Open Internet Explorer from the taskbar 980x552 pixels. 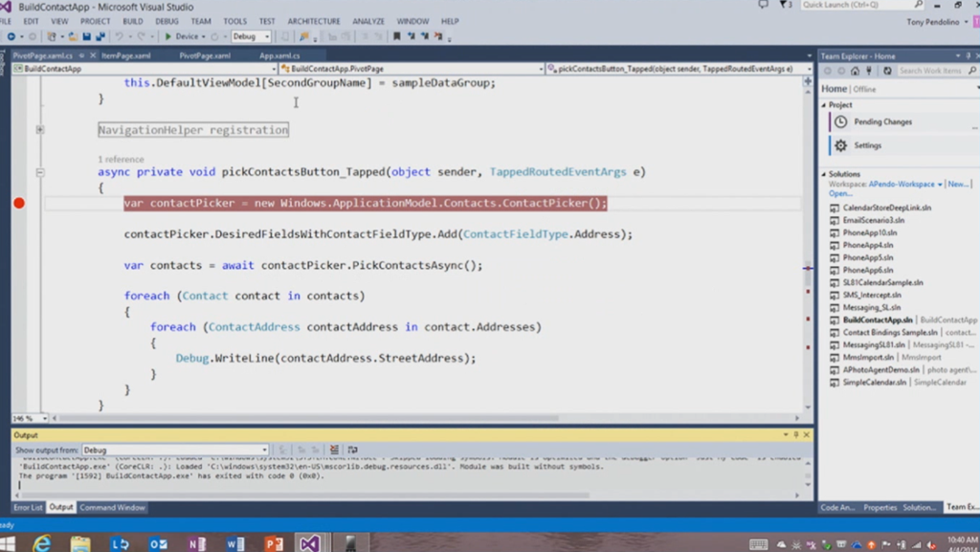[x=42, y=543]
